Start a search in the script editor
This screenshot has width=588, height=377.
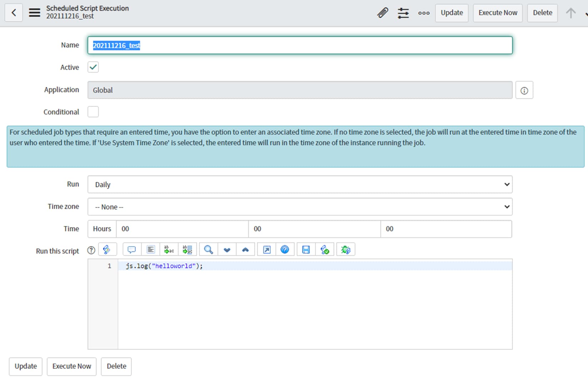click(208, 249)
